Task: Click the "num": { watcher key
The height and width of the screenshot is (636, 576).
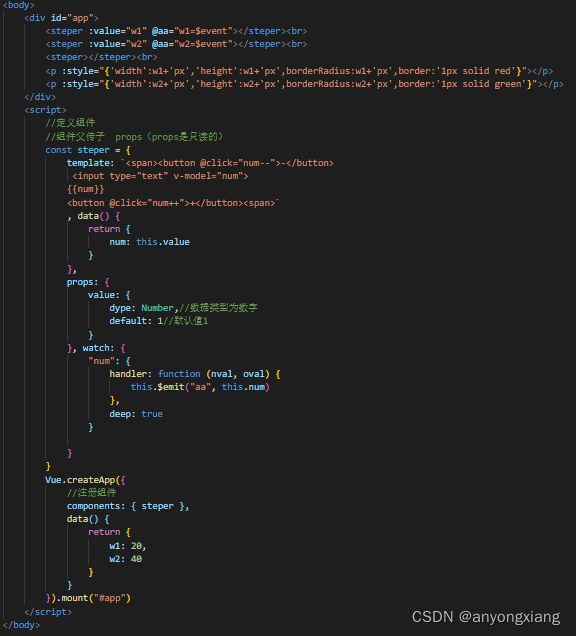Action: (x=110, y=361)
